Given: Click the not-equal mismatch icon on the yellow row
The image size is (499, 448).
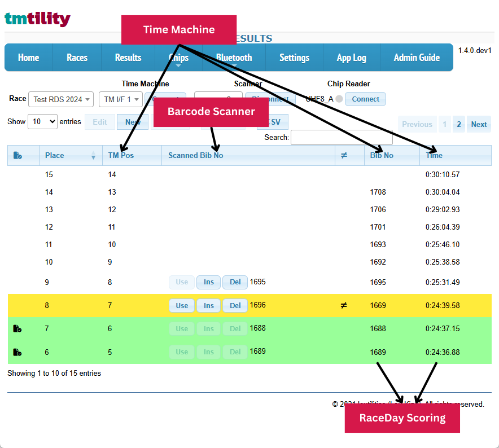Looking at the screenshot, I should (343, 306).
